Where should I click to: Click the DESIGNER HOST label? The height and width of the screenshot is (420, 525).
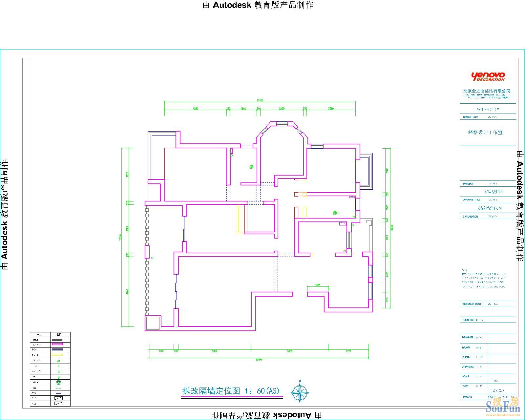[x=472, y=304]
